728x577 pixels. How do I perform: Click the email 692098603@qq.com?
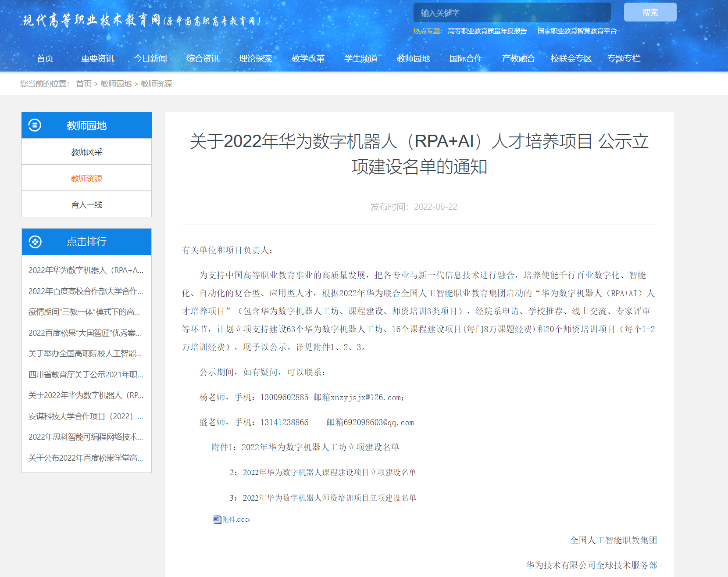click(379, 423)
